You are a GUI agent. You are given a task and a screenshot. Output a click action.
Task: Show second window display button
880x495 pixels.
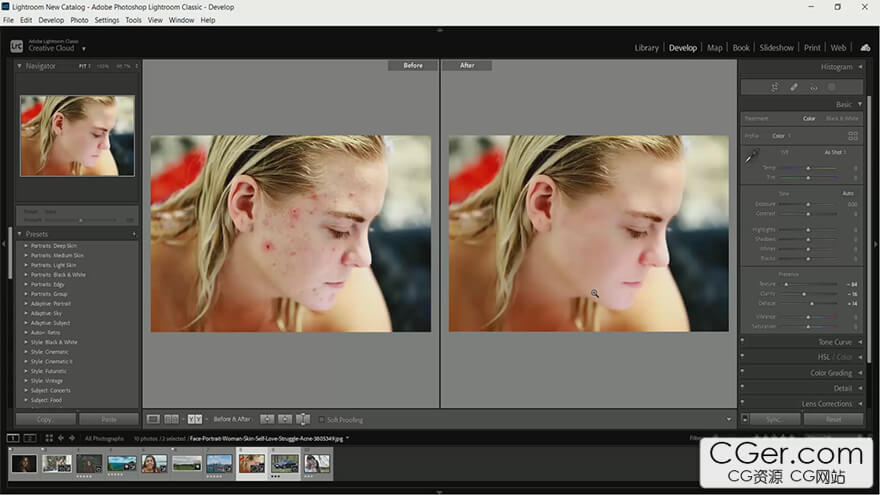tap(30, 438)
